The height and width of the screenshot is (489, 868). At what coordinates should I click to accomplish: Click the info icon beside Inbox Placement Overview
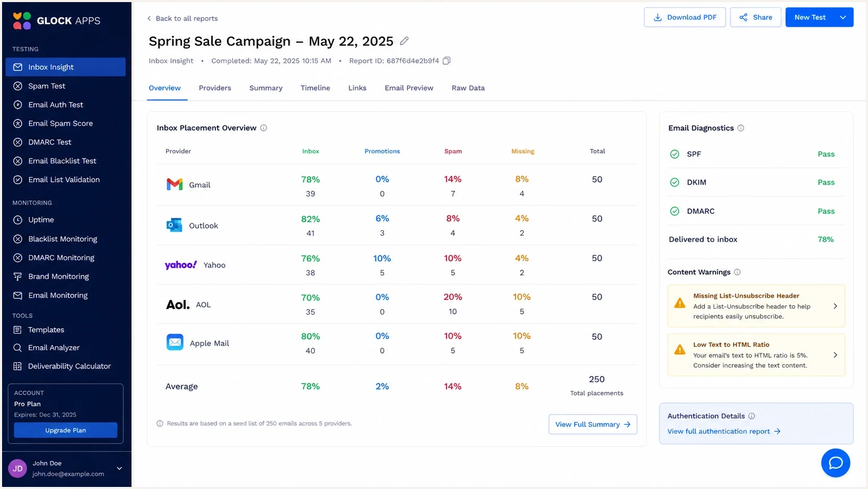[x=264, y=128]
